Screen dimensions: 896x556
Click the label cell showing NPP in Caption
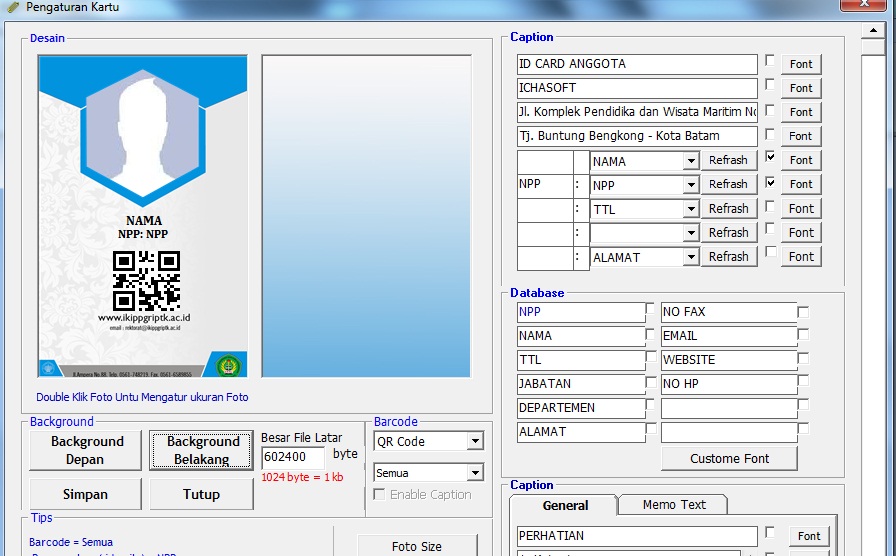545,184
